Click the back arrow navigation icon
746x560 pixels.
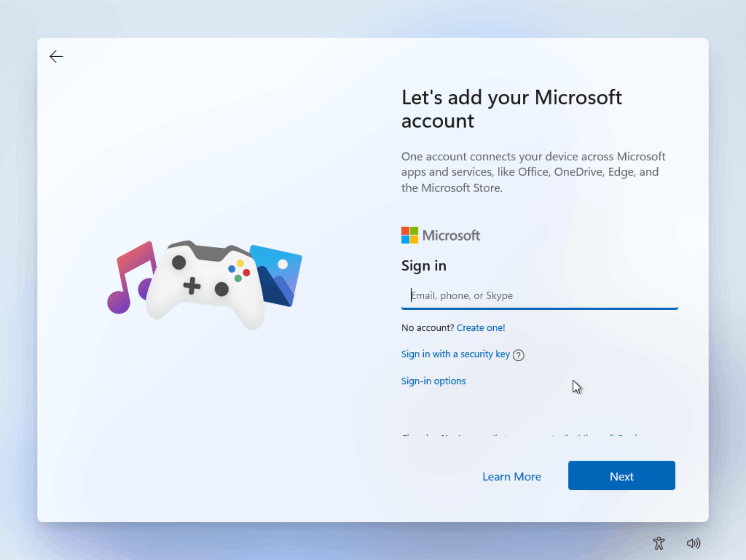(x=55, y=56)
